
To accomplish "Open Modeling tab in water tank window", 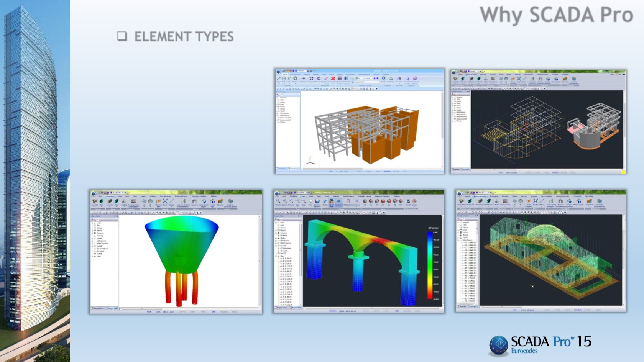I will (x=110, y=196).
